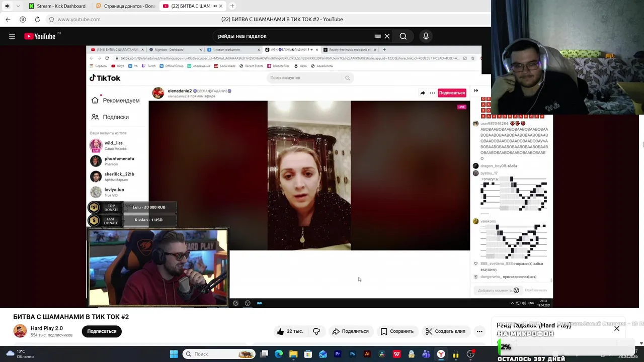Viewport: 644px width, 362px height.
Task: Click the taskbar Поиск search box
Action: (x=219, y=354)
